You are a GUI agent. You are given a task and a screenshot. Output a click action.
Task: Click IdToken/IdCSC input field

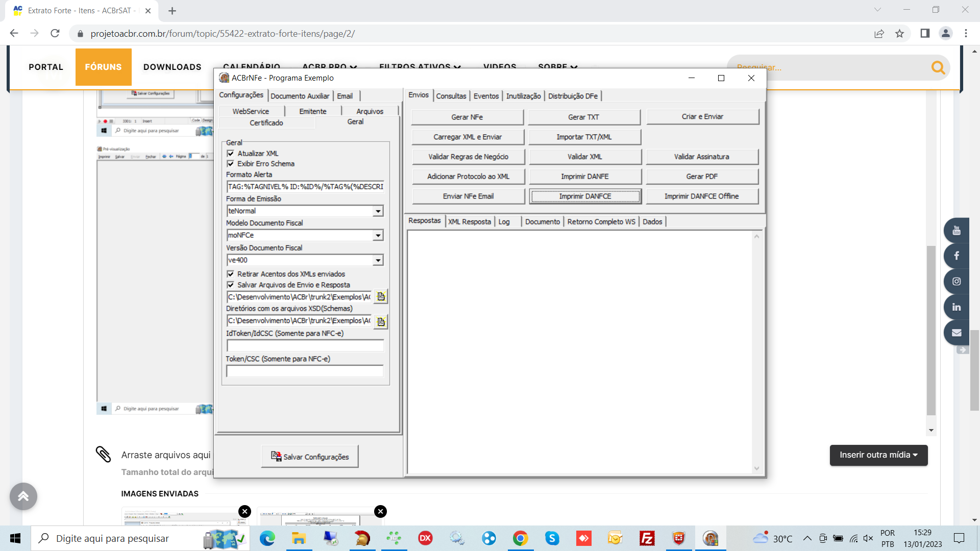[x=305, y=345]
